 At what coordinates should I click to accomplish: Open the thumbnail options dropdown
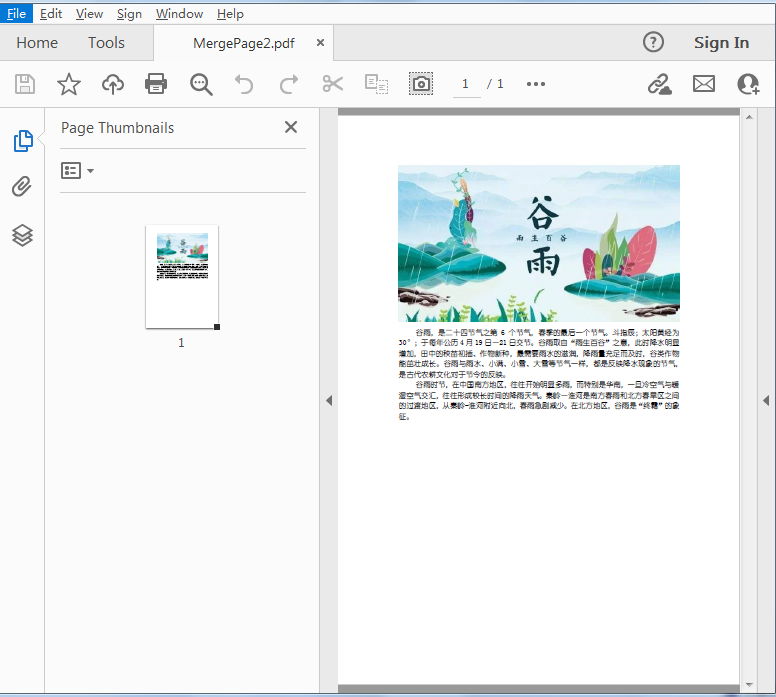point(77,171)
